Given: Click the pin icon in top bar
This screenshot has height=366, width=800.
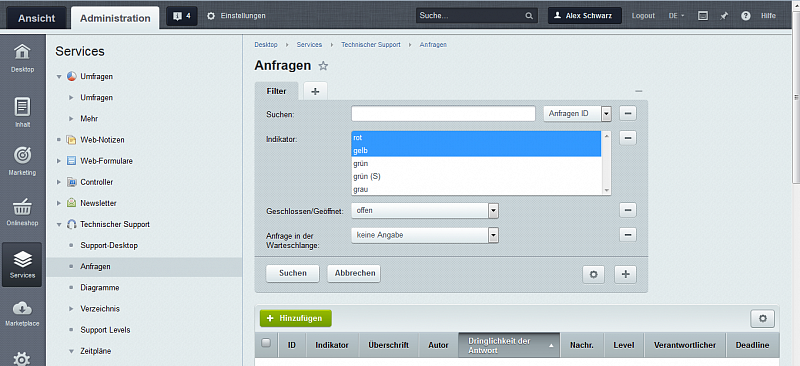Looking at the screenshot, I should point(724,16).
